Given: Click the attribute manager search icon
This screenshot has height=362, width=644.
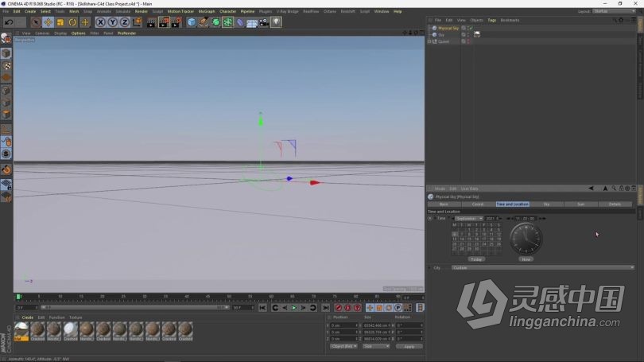Looking at the screenshot, I should [614, 189].
